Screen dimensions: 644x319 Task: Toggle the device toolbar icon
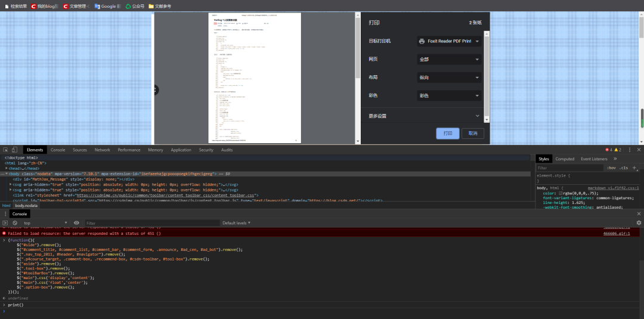tap(14, 150)
